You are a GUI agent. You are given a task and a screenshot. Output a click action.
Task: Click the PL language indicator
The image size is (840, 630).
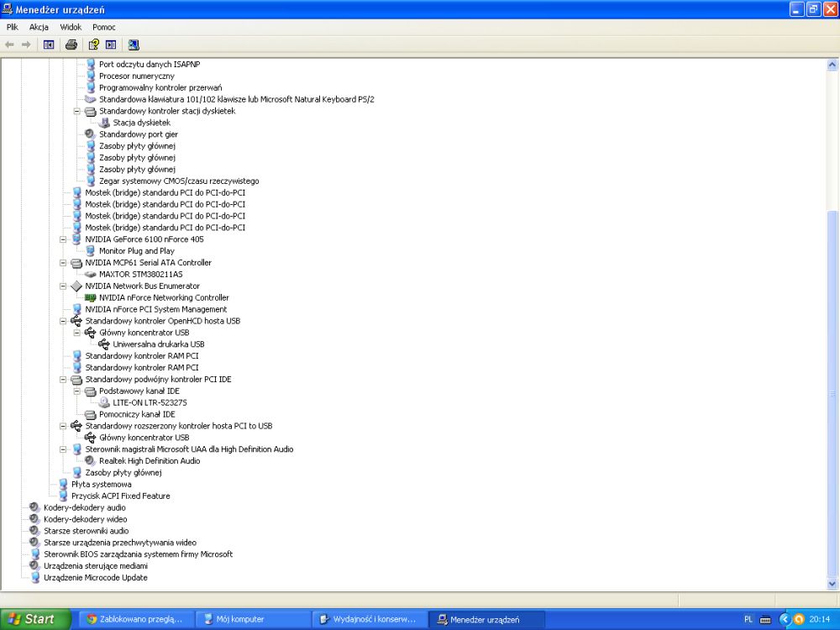tap(748, 619)
